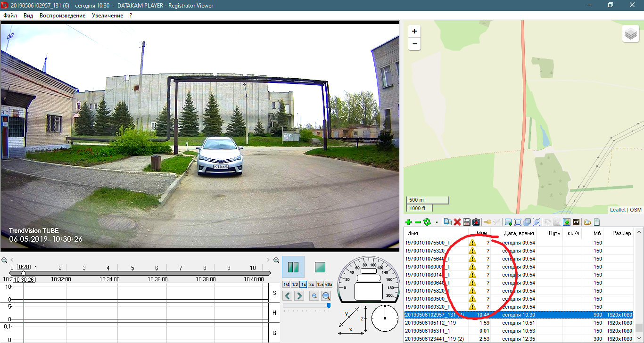Click the green plus add files icon
The image size is (644, 343).
point(408,222)
